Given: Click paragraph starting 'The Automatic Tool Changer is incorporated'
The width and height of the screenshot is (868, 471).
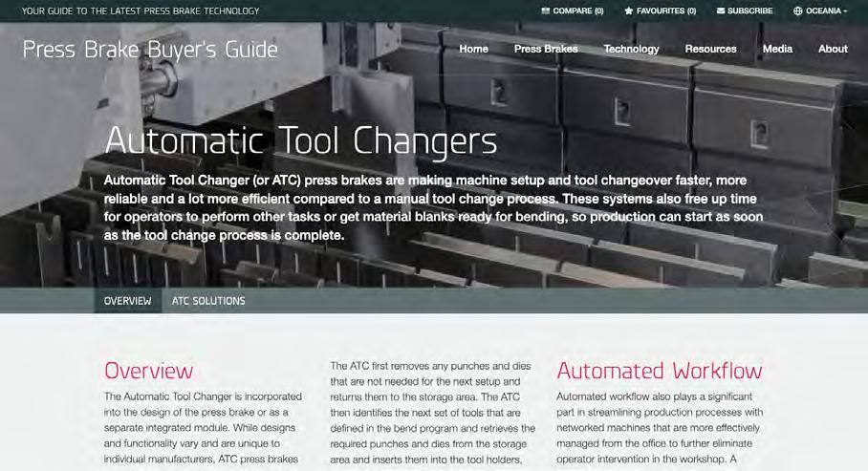Looking at the screenshot, I should point(204,427).
